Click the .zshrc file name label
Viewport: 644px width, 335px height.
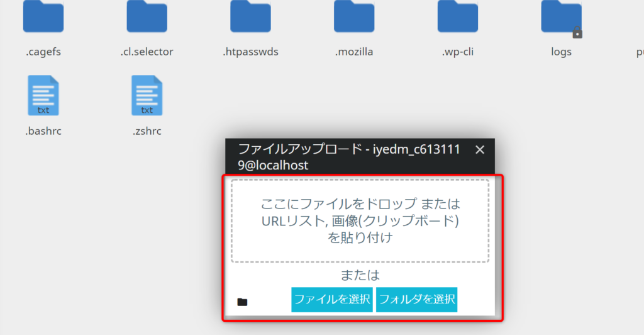coord(147,131)
